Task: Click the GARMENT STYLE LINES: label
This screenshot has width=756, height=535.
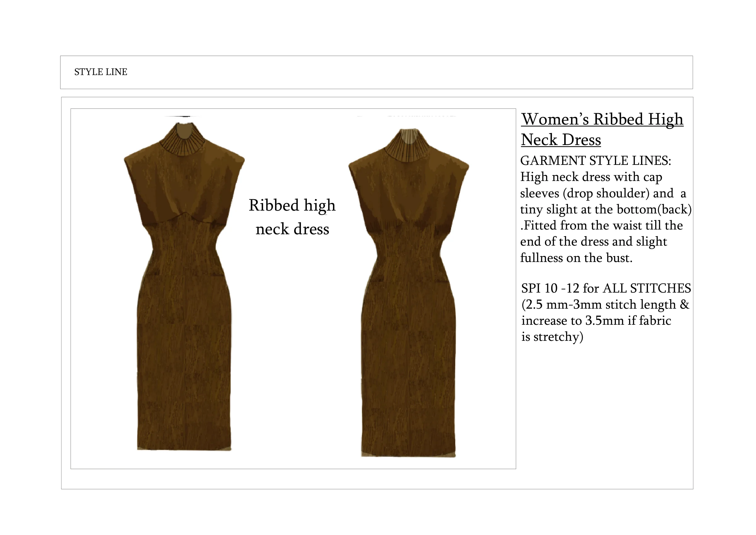Action: click(596, 160)
